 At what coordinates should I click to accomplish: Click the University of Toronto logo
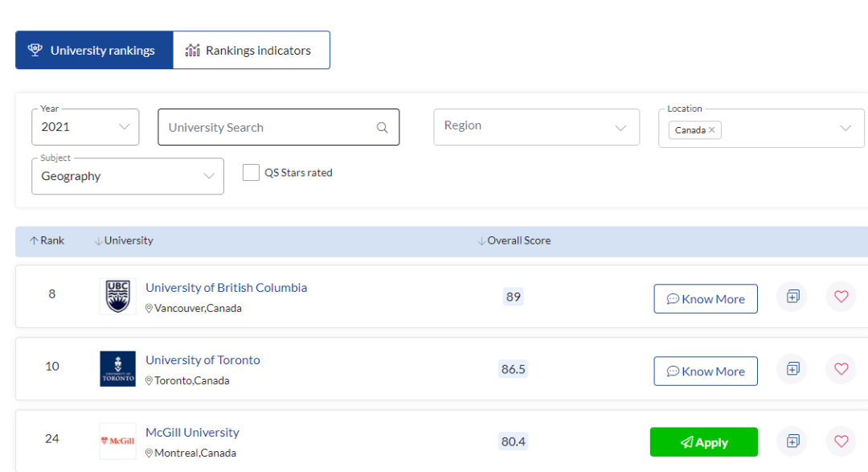pyautogui.click(x=117, y=369)
